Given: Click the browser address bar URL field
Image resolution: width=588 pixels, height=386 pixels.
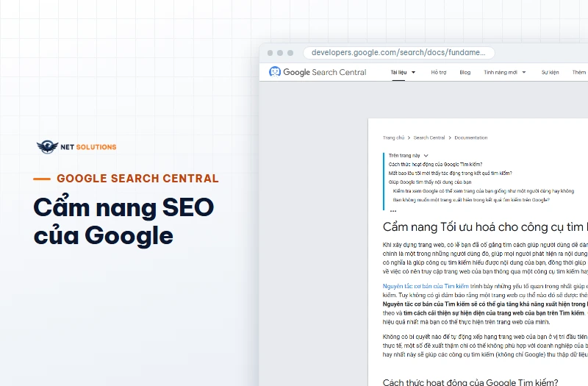Looking at the screenshot, I should (398, 53).
